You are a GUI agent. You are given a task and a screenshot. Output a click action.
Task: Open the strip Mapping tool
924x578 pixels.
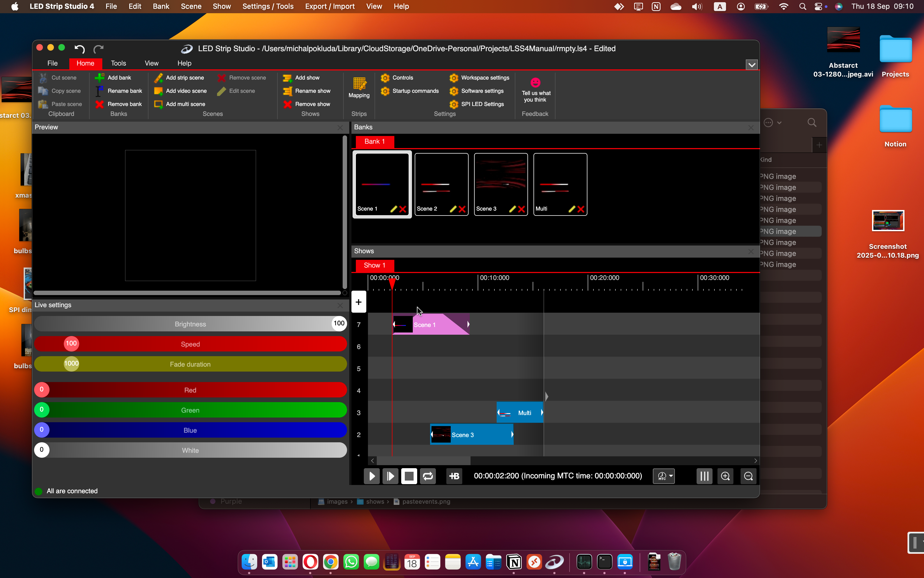359,88
